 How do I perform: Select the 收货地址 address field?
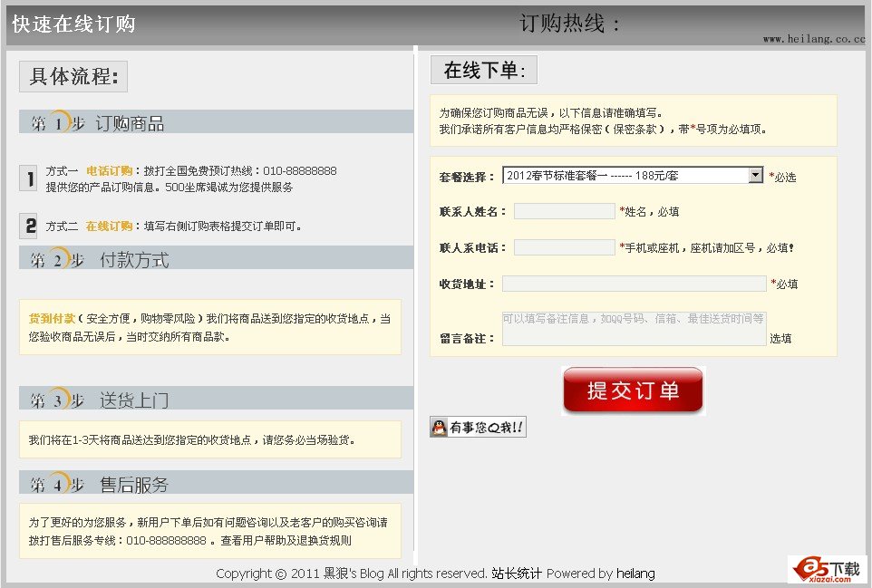tap(634, 284)
